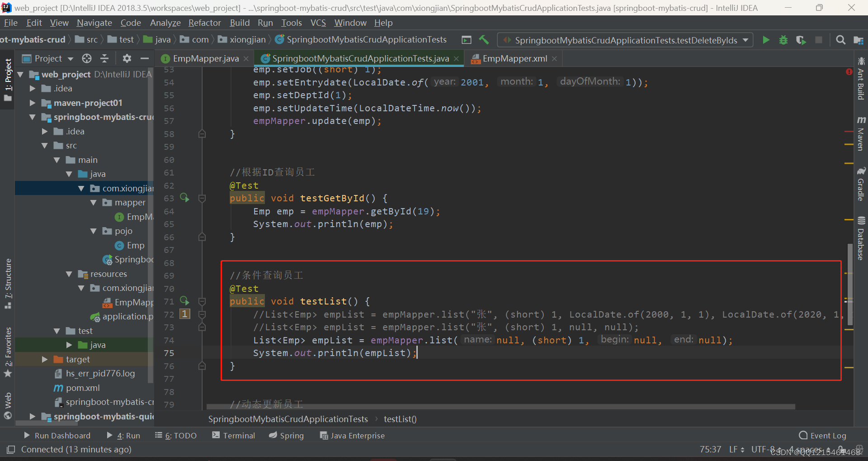Run testGetById from gutter icon at line 63

[x=184, y=198]
